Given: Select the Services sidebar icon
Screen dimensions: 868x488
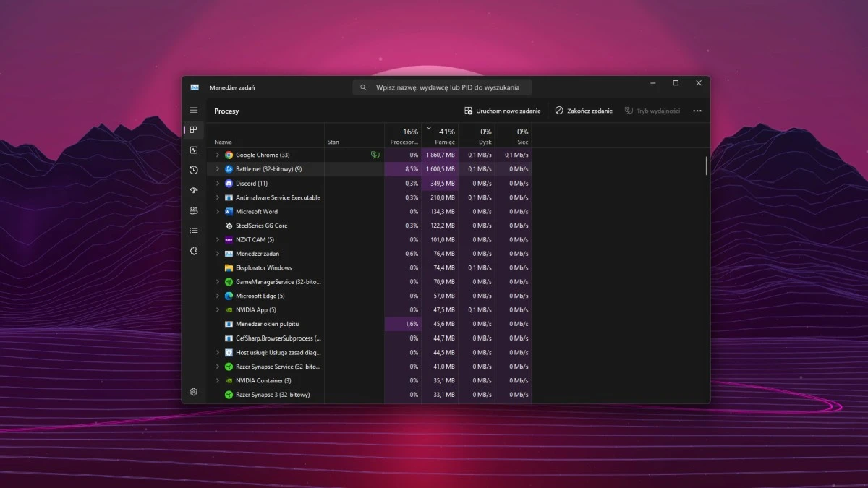Looking at the screenshot, I should 193,250.
